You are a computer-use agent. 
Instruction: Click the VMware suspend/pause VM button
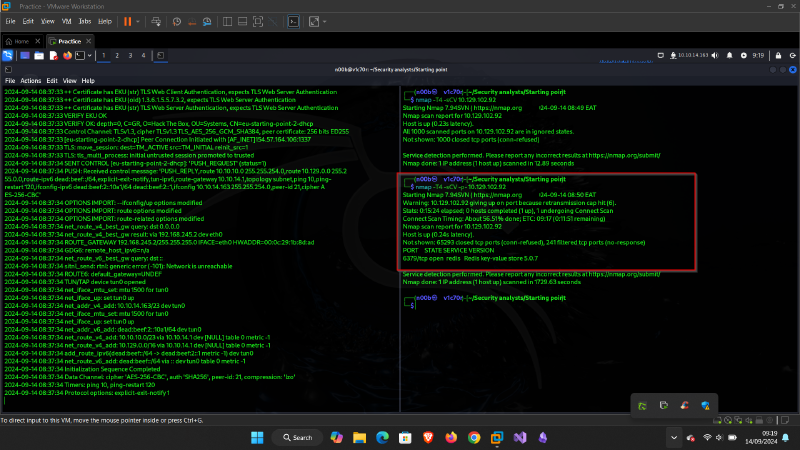[x=127, y=20]
